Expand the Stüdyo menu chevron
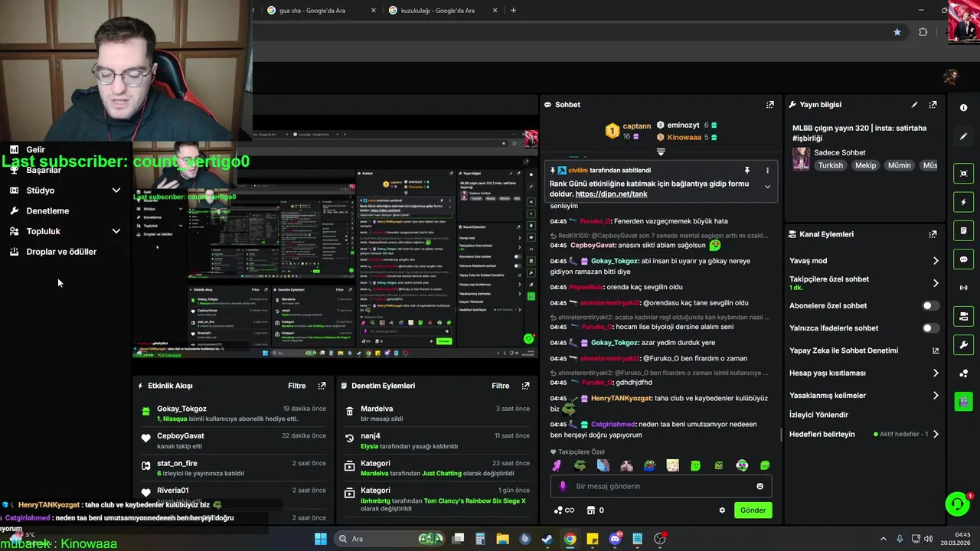The width and height of the screenshot is (980, 551). click(116, 191)
